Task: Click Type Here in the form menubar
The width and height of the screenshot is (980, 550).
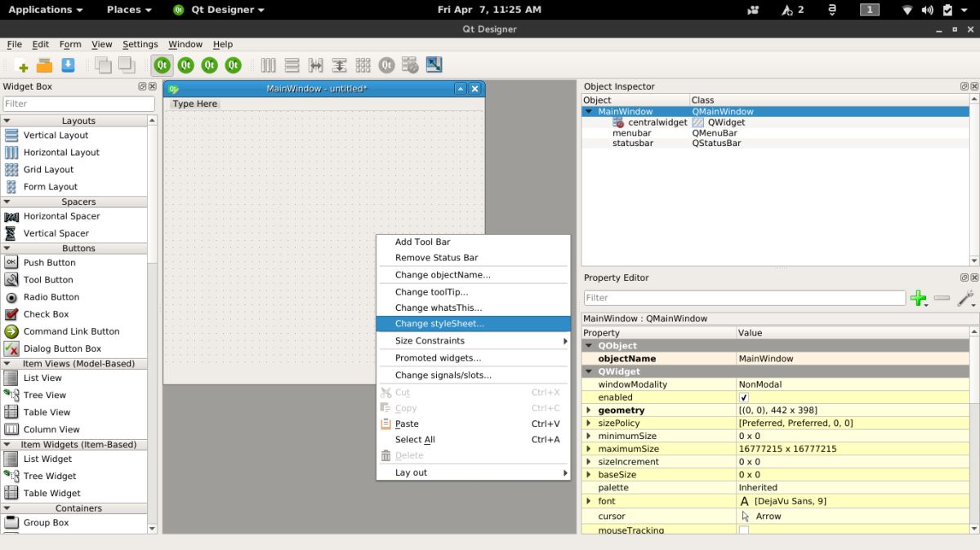Action: [x=195, y=104]
